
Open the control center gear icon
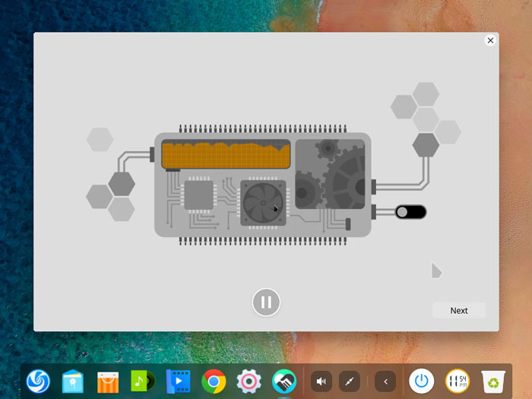249,382
